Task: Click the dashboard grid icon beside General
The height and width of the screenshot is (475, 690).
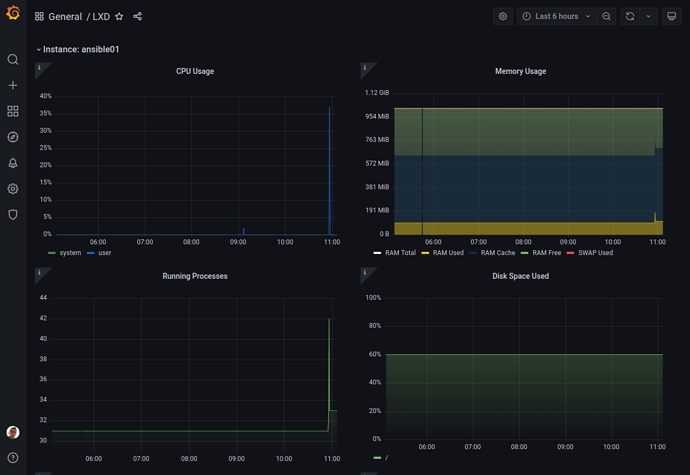Action: coord(39,16)
